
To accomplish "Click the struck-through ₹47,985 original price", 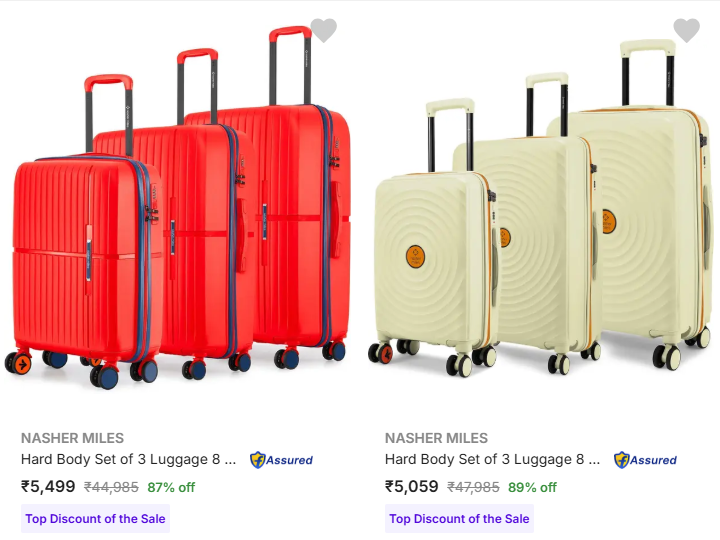I will [473, 487].
